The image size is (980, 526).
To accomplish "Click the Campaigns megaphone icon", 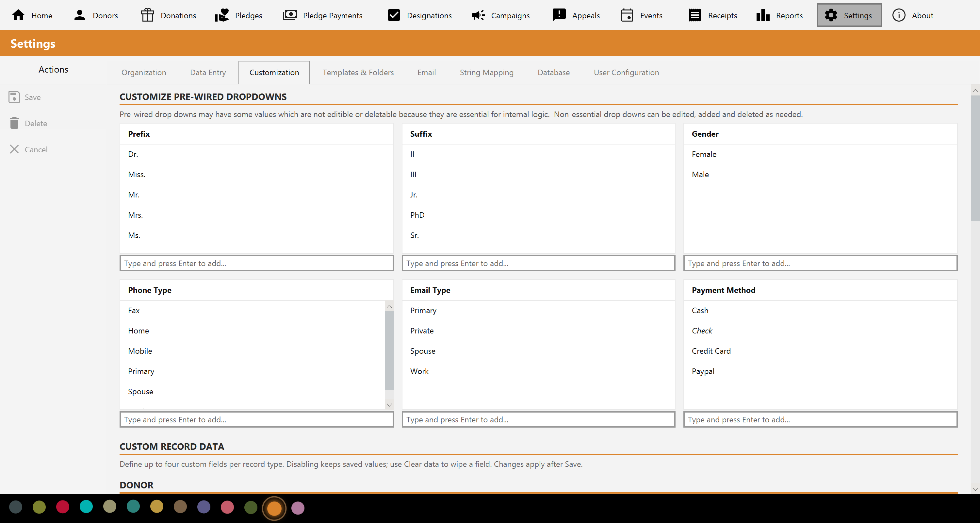I will coord(478,15).
